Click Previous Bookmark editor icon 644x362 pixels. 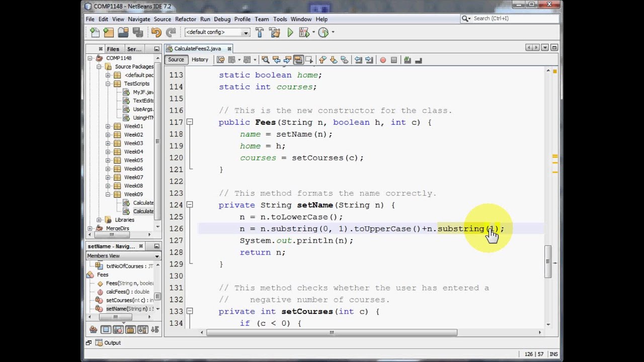[x=323, y=60]
